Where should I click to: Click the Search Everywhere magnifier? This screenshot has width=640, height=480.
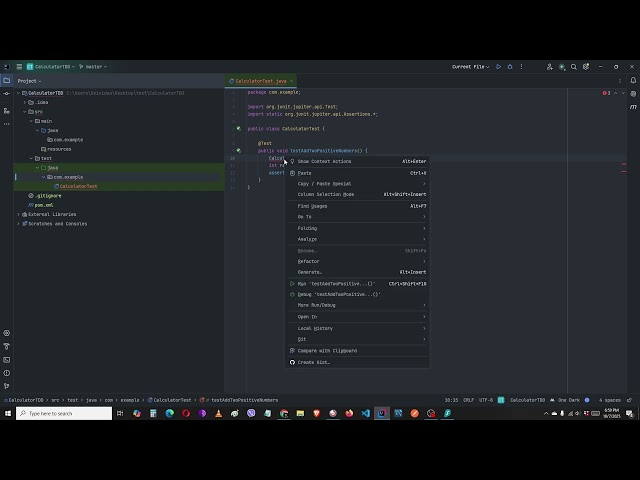(573, 67)
